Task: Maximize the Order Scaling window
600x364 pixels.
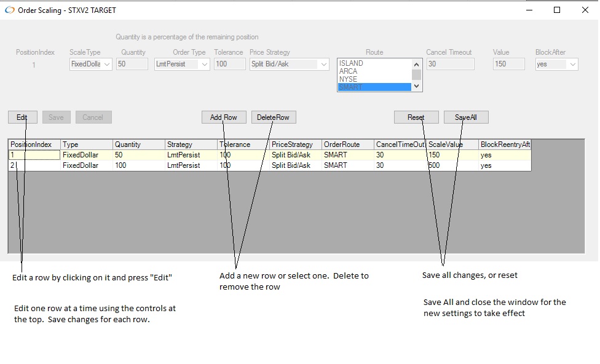Action: point(557,10)
